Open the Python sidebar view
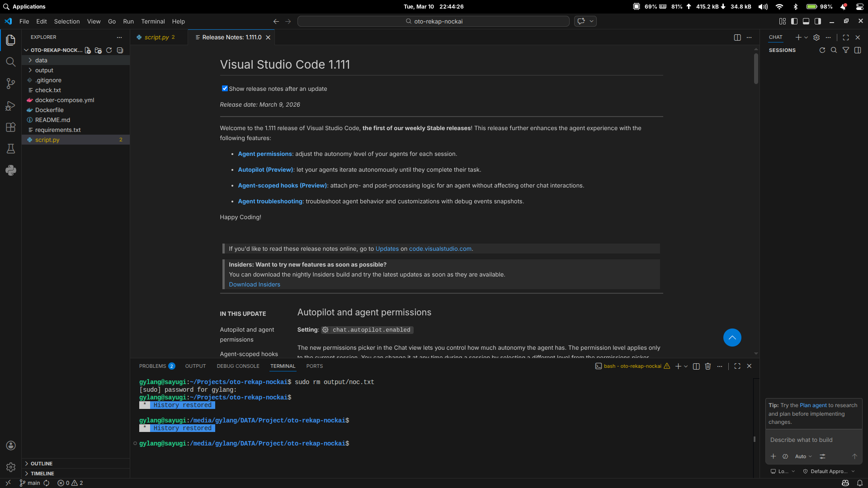This screenshot has width=868, height=488. tap(11, 170)
